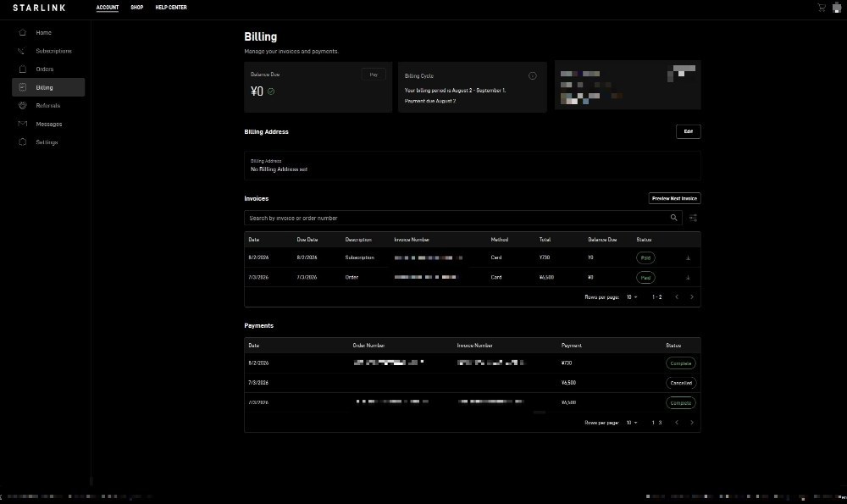This screenshot has width=847, height=504.
Task: Open Invoices rows per page dropdown
Action: 632,297
